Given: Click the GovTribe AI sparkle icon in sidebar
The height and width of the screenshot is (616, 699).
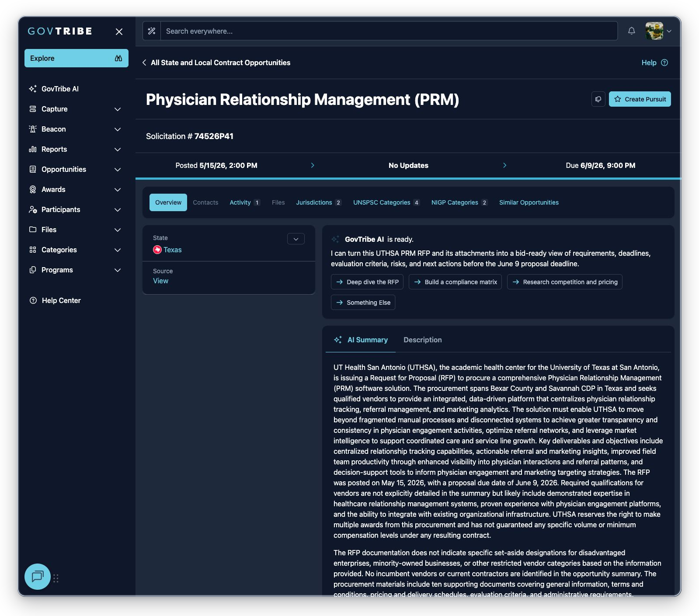Looking at the screenshot, I should coord(33,89).
